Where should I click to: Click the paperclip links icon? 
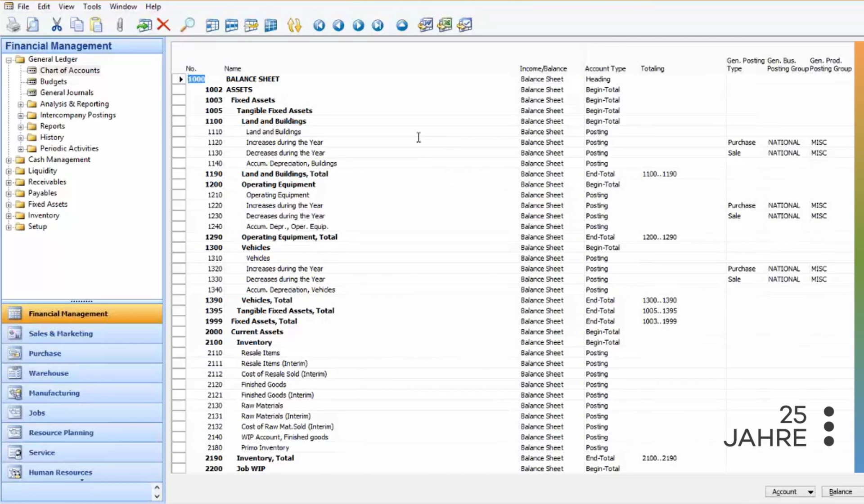point(120,25)
